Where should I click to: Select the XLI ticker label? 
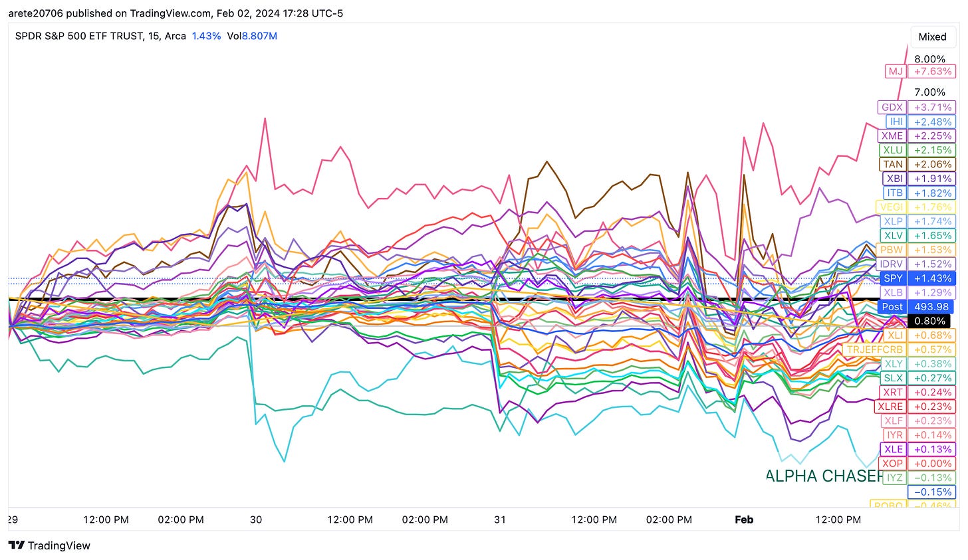pyautogui.click(x=896, y=335)
